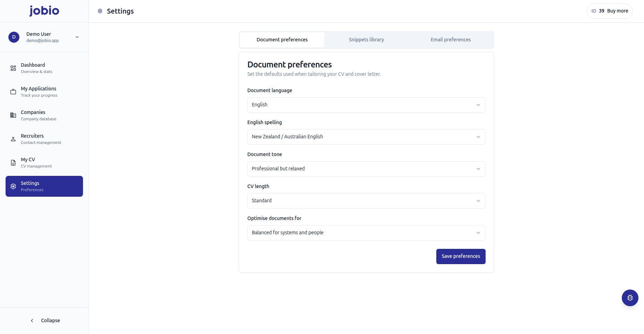
Task: Go to My CV management
Action: pyautogui.click(x=44, y=163)
